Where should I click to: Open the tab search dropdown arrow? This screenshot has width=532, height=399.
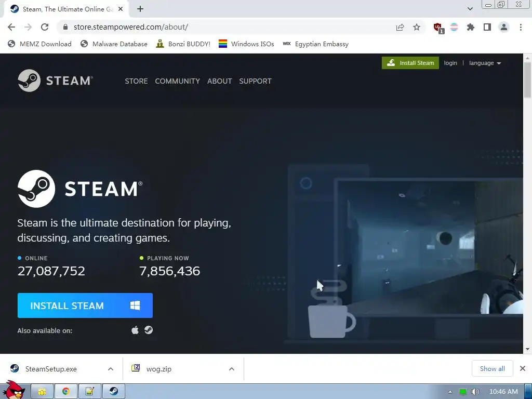[x=470, y=9]
